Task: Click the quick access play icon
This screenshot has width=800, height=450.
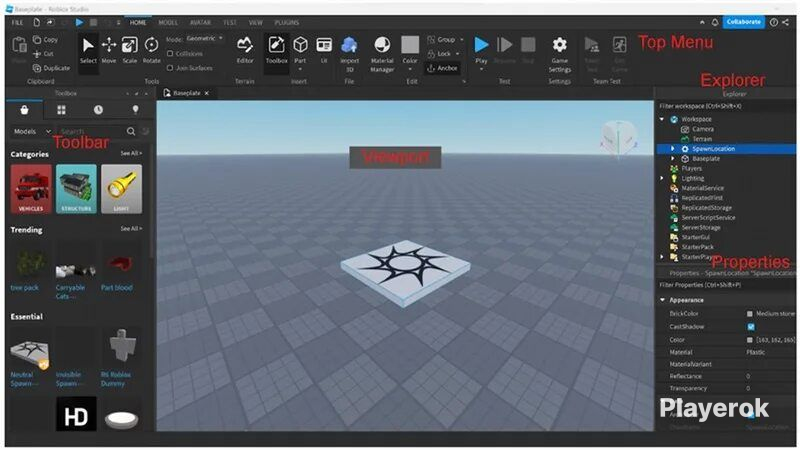Action: (x=79, y=22)
